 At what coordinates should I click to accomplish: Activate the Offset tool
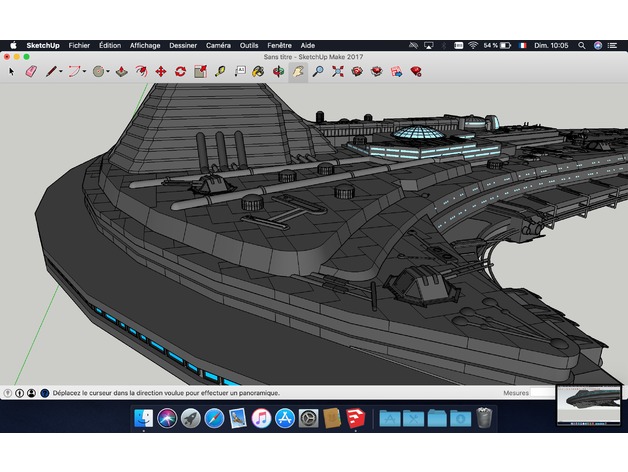[x=141, y=72]
